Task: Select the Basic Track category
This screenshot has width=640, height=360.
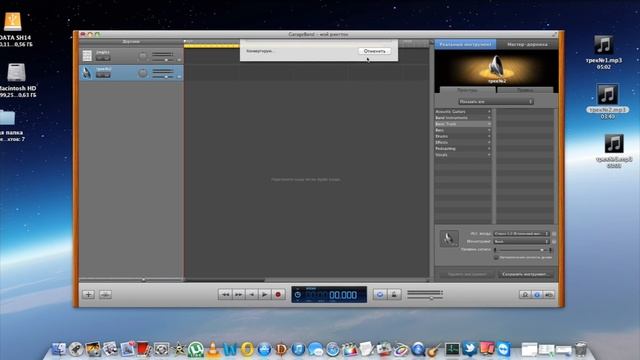Action: 463,124
